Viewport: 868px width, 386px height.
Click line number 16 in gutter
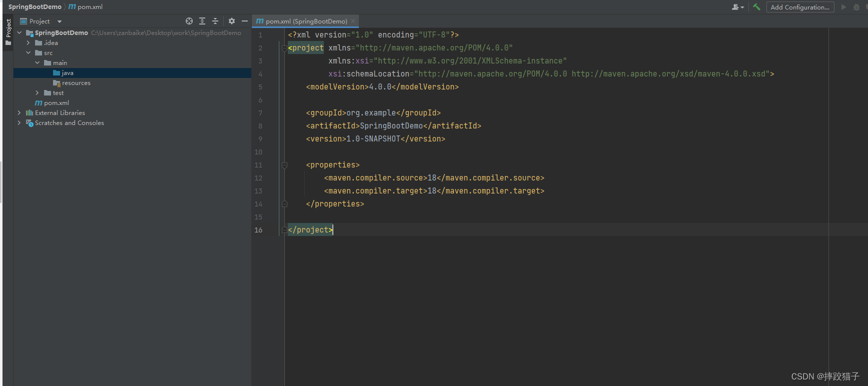click(258, 230)
